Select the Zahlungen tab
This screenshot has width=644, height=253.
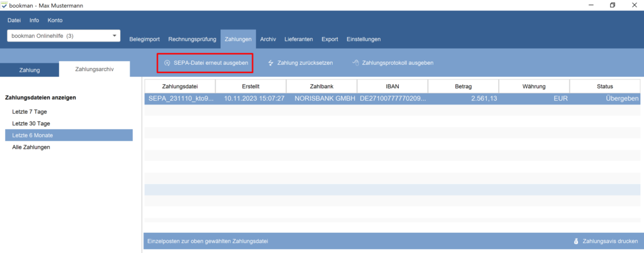coord(238,40)
